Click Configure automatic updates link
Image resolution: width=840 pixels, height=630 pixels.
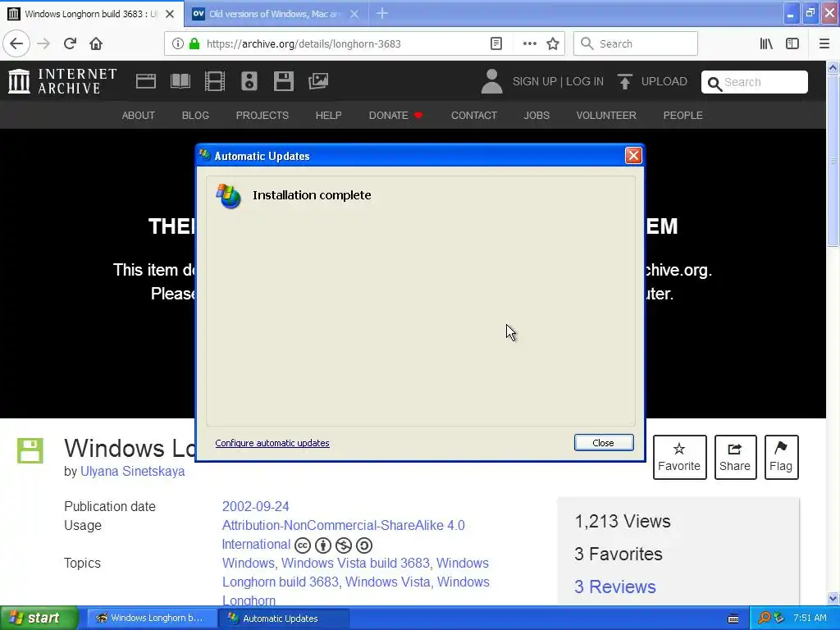(x=272, y=443)
